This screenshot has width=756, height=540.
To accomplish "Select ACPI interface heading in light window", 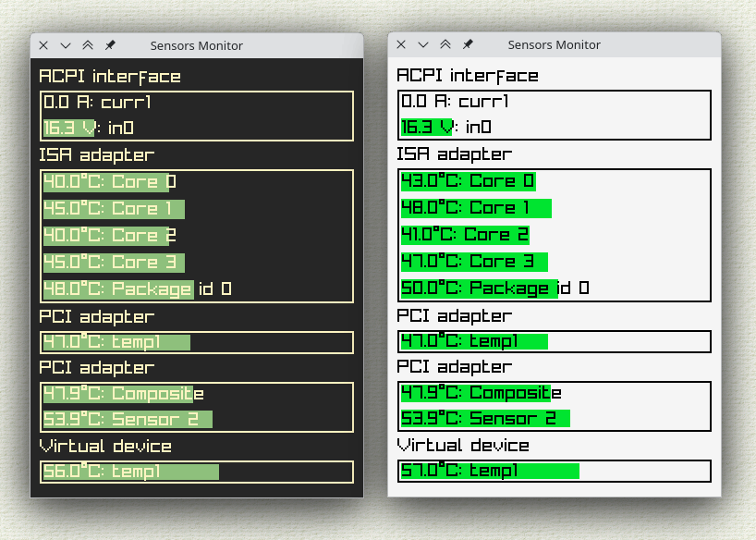I will [468, 76].
